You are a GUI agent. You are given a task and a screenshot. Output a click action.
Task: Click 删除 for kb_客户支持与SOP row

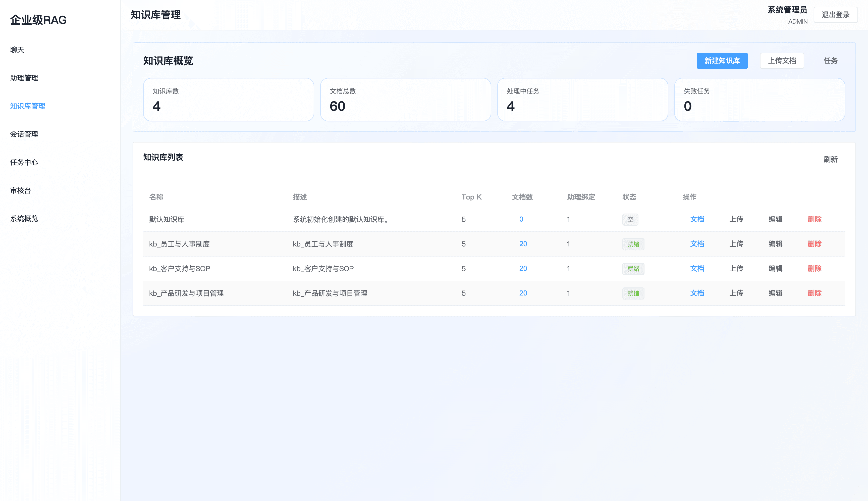pyautogui.click(x=814, y=268)
